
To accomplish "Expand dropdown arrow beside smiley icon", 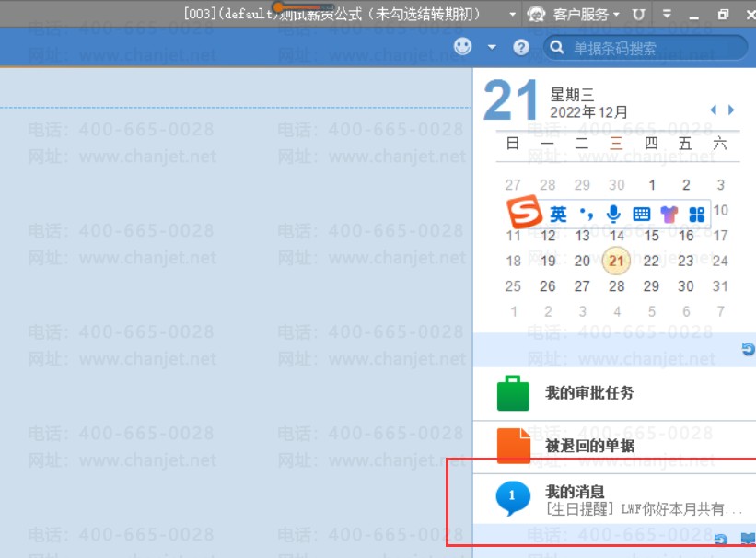I will [492, 47].
